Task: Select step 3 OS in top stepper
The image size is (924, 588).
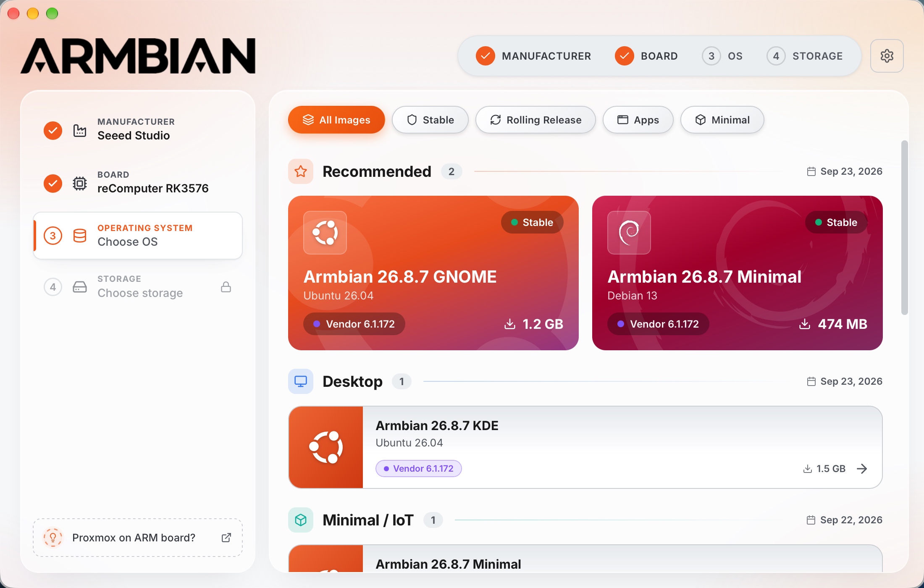Action: point(722,56)
